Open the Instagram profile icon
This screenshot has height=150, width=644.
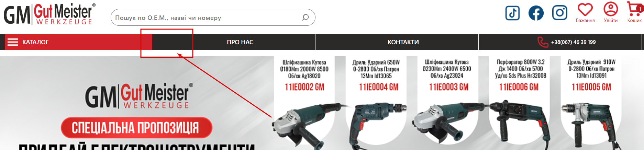[559, 13]
